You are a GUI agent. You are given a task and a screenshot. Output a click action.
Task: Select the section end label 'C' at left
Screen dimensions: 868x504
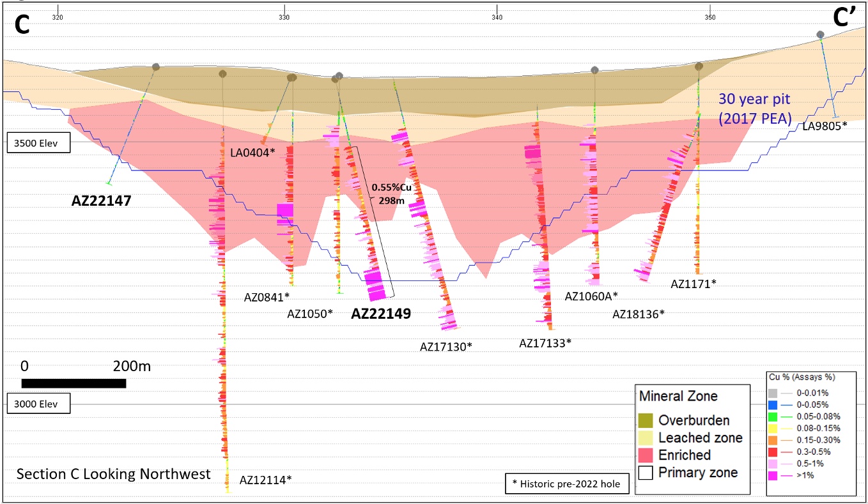point(22,25)
